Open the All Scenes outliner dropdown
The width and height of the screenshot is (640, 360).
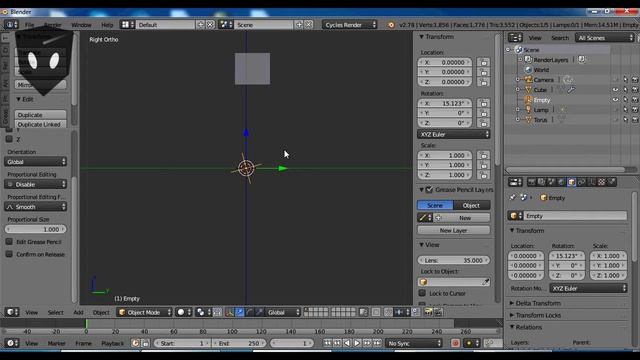(604, 38)
